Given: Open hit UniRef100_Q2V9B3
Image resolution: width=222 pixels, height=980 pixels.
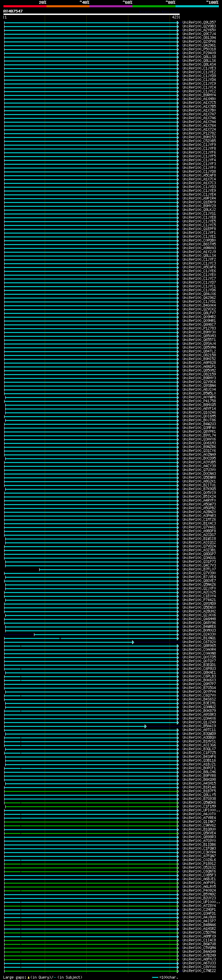Looking at the screenshot, I should click(199, 26).
